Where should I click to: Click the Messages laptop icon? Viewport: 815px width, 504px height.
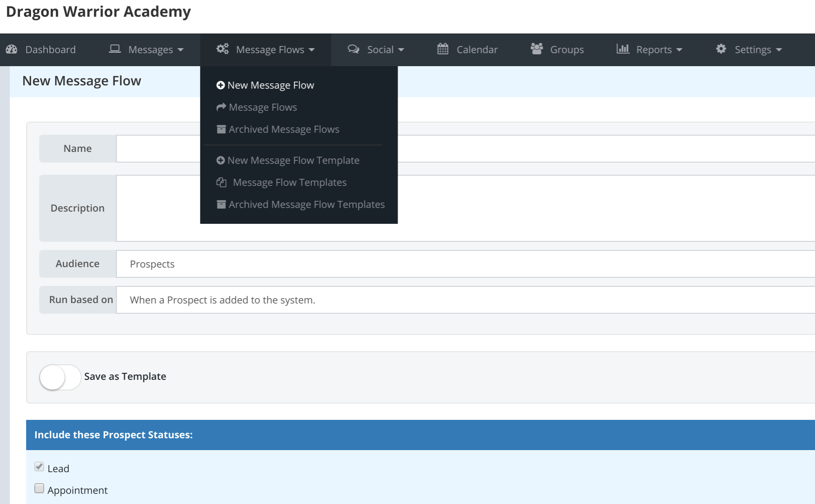115,49
